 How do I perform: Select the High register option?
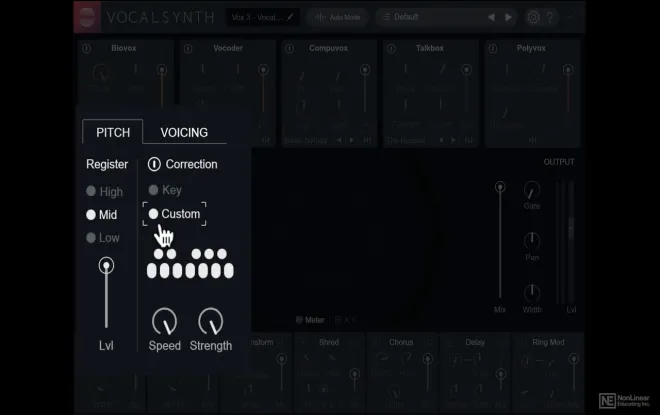[104, 192]
